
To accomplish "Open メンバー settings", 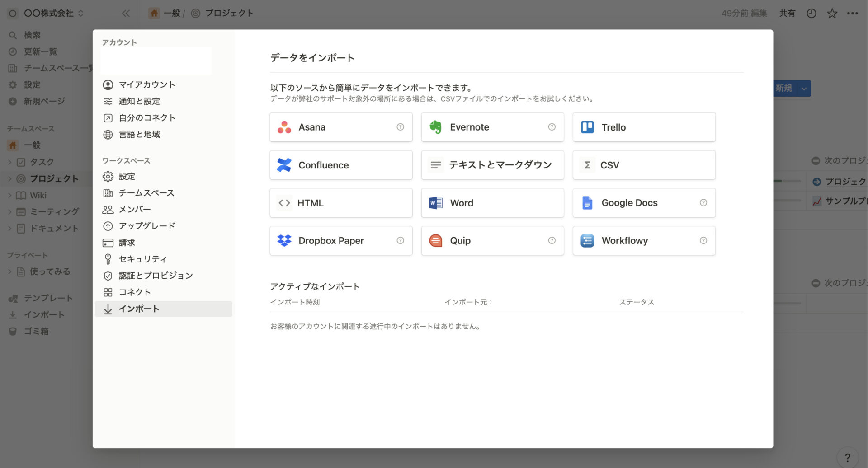I will tap(163, 210).
